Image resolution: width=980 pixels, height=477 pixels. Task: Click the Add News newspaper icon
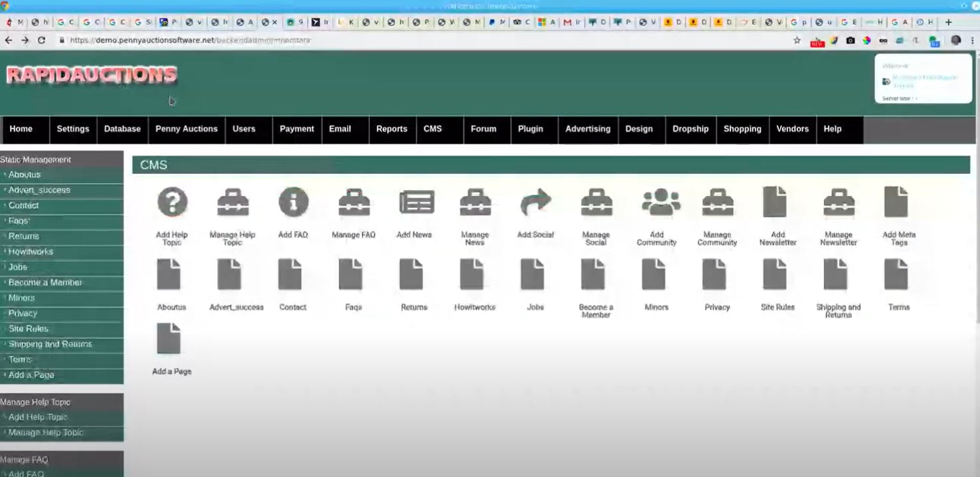pyautogui.click(x=416, y=202)
